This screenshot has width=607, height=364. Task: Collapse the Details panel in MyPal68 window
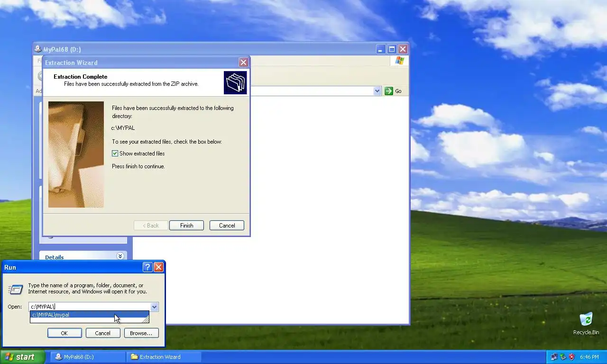tap(120, 256)
